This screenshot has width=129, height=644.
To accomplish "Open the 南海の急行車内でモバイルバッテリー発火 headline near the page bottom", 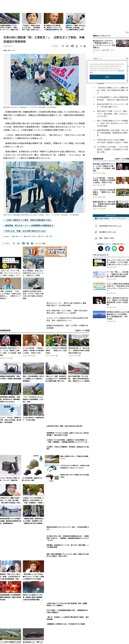I will point(67,528).
